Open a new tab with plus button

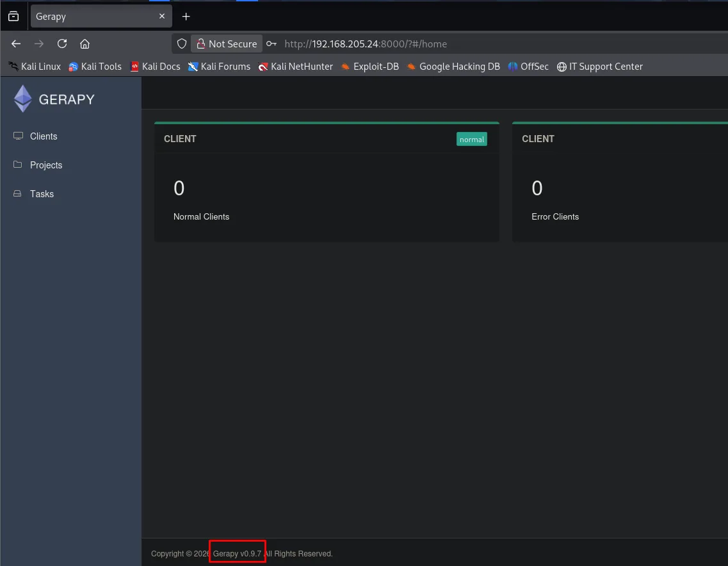[x=186, y=17]
